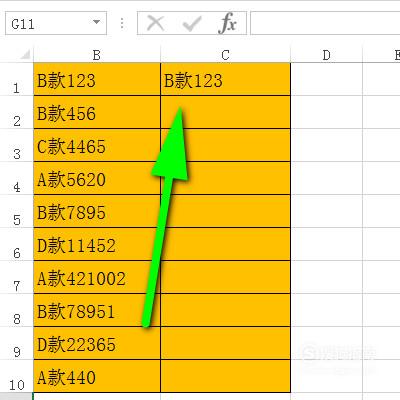The height and width of the screenshot is (400, 400).
Task: Open the Name Box dropdown arrow
Action: (96, 22)
